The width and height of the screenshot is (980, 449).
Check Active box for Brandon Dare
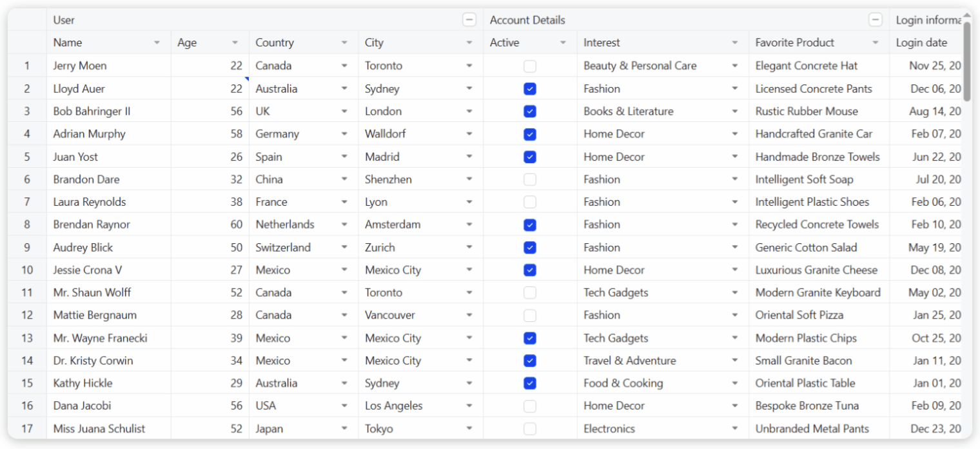[530, 179]
